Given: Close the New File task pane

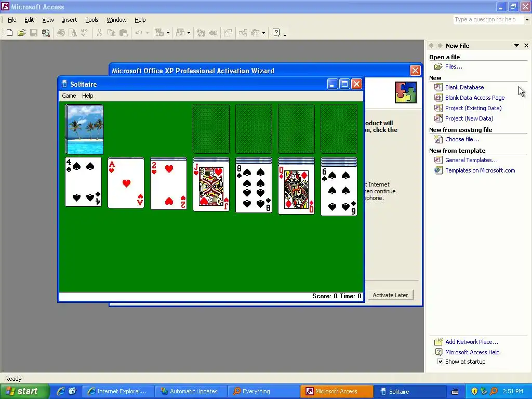Looking at the screenshot, I should pos(526,46).
